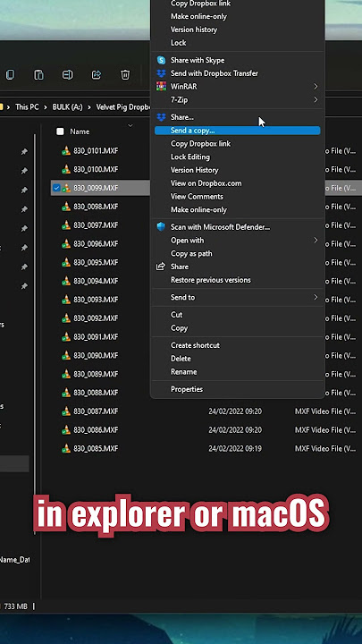Image resolution: width=362 pixels, height=644 pixels.
Task: Click Velvet Pig Dropbox breadcrumb folder
Action: point(123,107)
